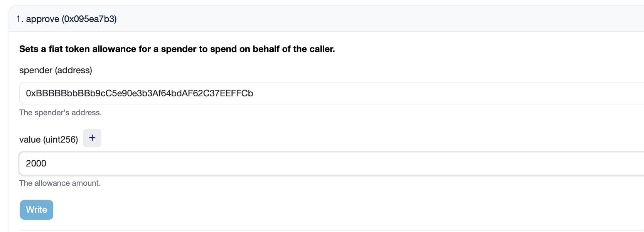The image size is (644, 232).
Task: Click the function selector 0x095ea7b3 text
Action: coord(89,19)
